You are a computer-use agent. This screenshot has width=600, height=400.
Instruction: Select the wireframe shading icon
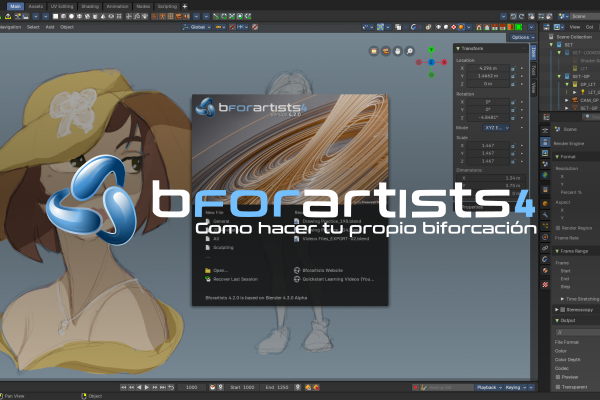439,27
